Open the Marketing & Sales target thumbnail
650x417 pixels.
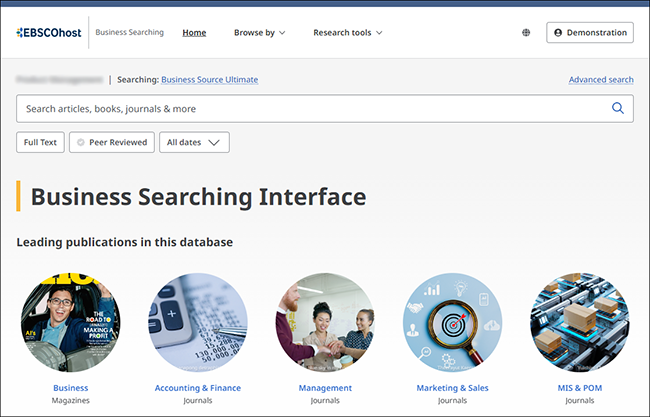click(452, 322)
